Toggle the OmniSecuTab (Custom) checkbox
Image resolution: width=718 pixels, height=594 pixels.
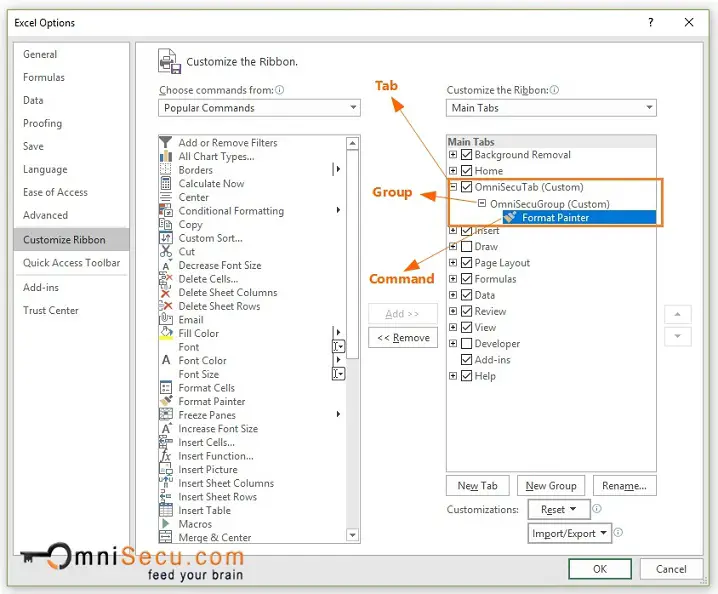466,187
